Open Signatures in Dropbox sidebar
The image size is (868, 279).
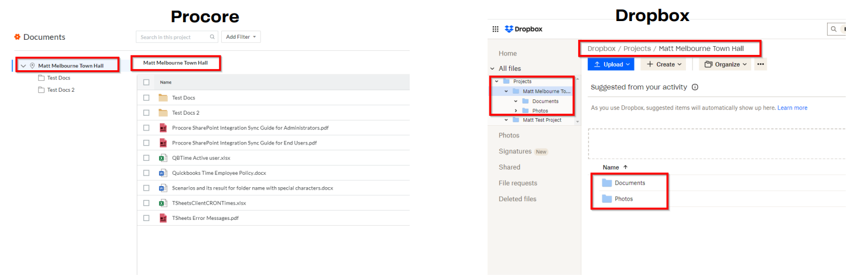515,151
